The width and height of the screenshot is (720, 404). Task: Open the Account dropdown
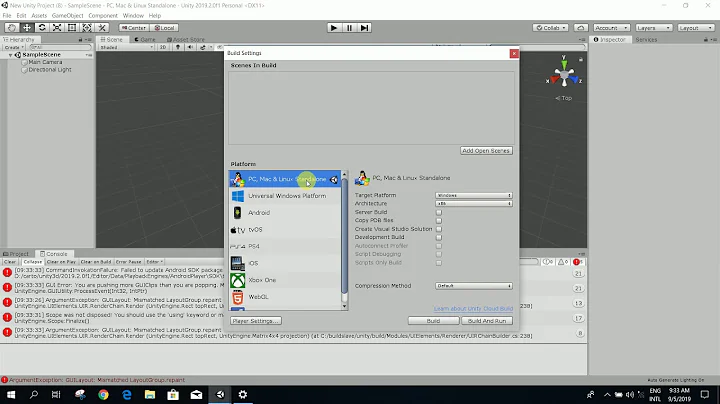612,28
